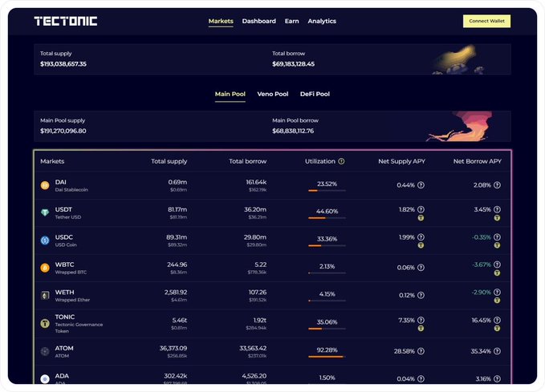Click total borrow value $69,183,128.45
This screenshot has width=545, height=392.
coord(293,64)
